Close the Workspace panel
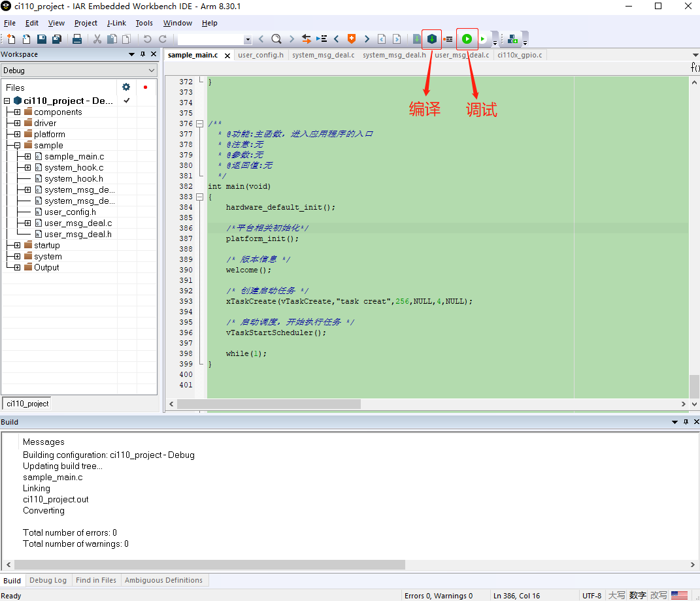This screenshot has width=700, height=601. pos(154,54)
